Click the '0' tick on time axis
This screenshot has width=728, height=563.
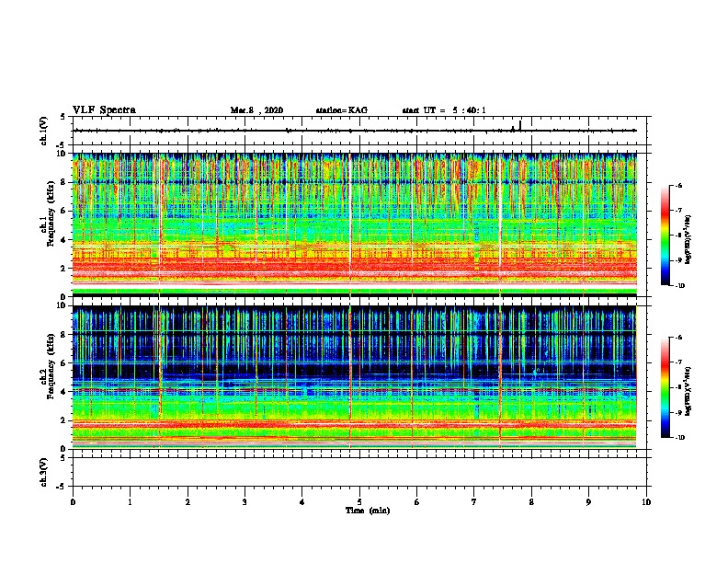click(x=73, y=502)
